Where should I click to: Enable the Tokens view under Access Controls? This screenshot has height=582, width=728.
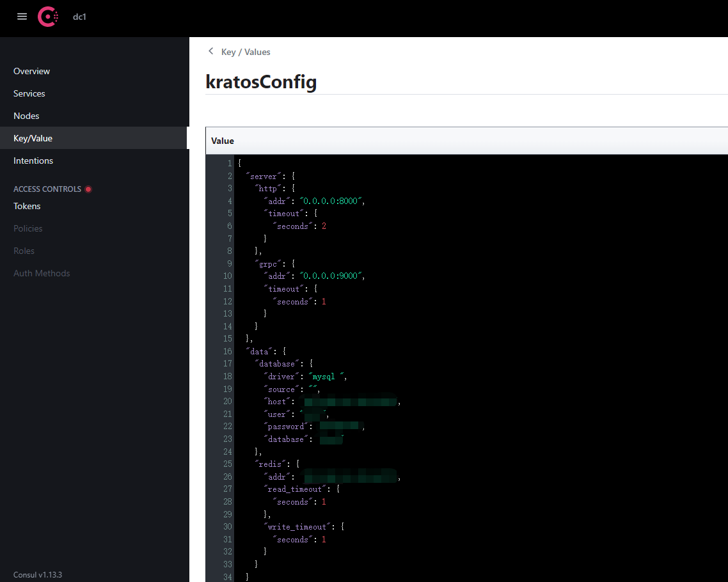26,206
